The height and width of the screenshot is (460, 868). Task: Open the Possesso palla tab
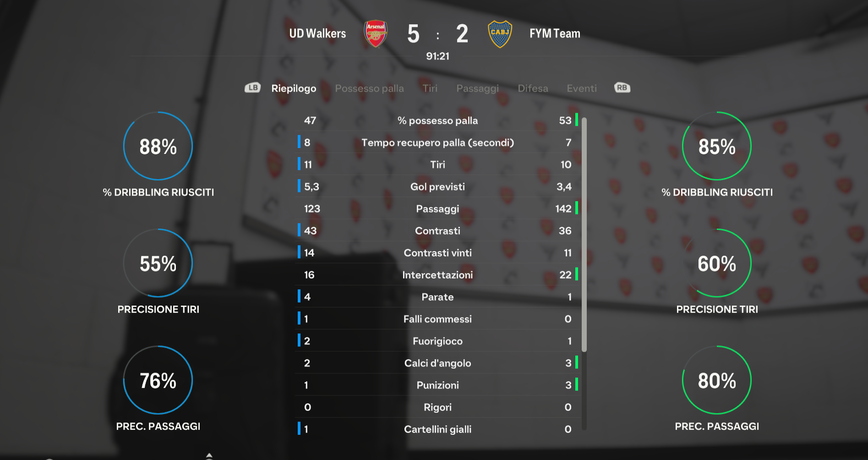369,88
